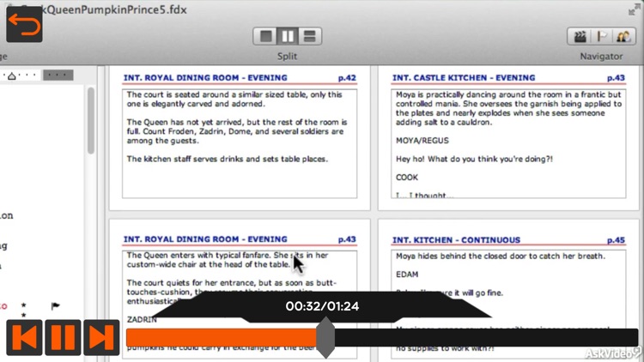Click the gray ruler ellipsis handle
Image resolution: width=644 pixels, height=362 pixels.
(x=58, y=75)
